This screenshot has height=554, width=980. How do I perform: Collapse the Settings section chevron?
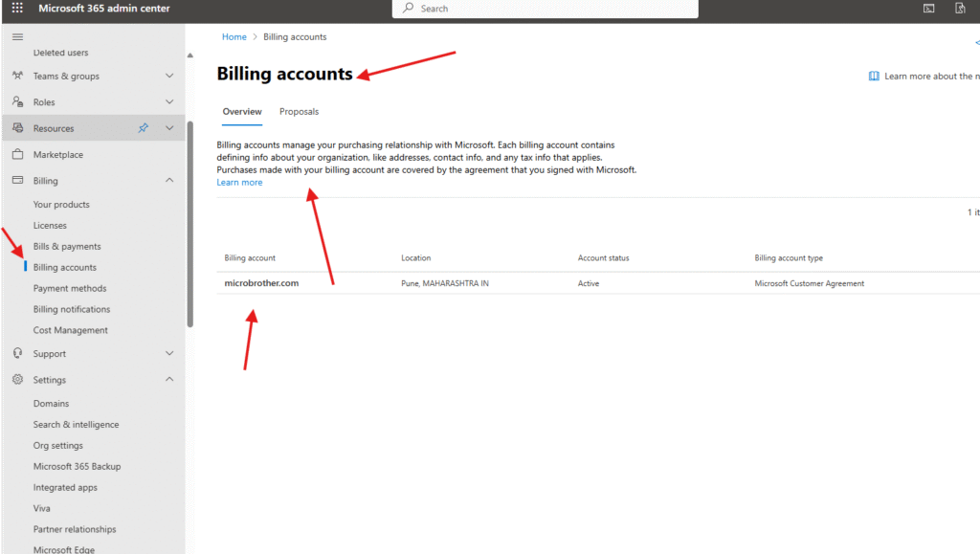pos(169,380)
